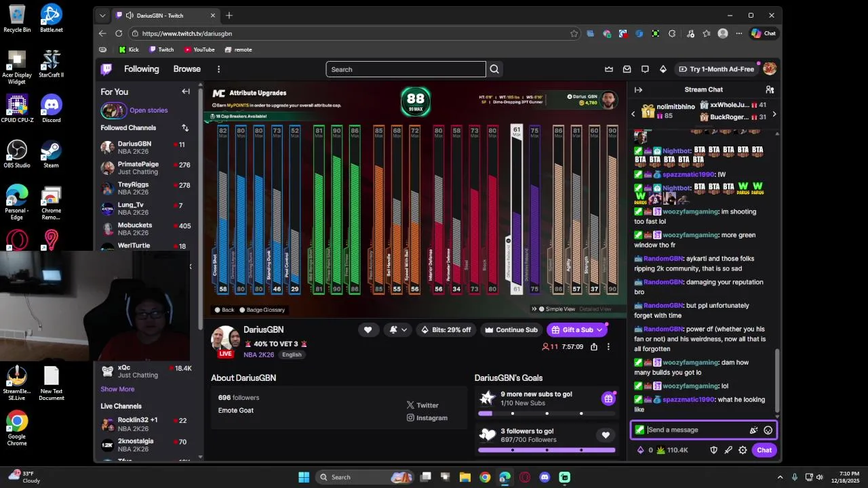
Task: Expand the followed channels with Show More
Action: point(117,389)
